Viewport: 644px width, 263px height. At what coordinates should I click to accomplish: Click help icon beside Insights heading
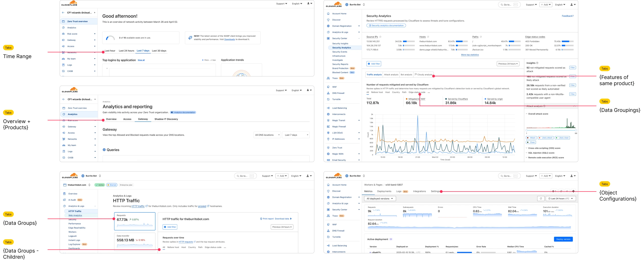click(x=537, y=63)
